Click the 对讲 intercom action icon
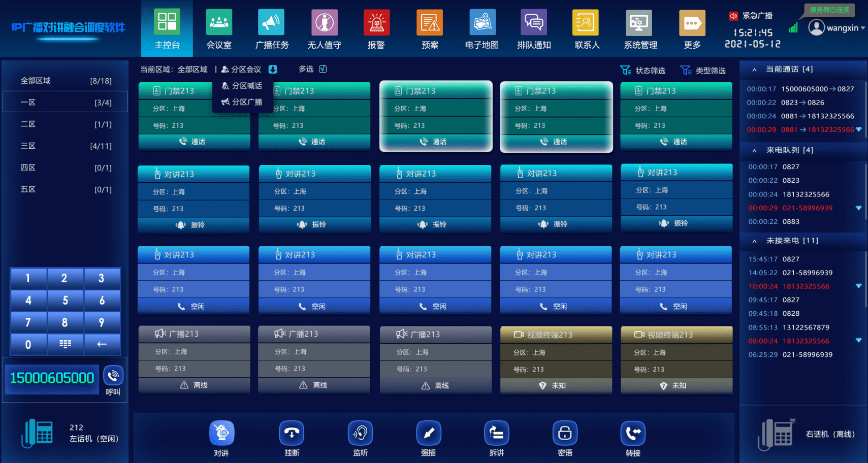This screenshot has height=463, width=868. 221,433
